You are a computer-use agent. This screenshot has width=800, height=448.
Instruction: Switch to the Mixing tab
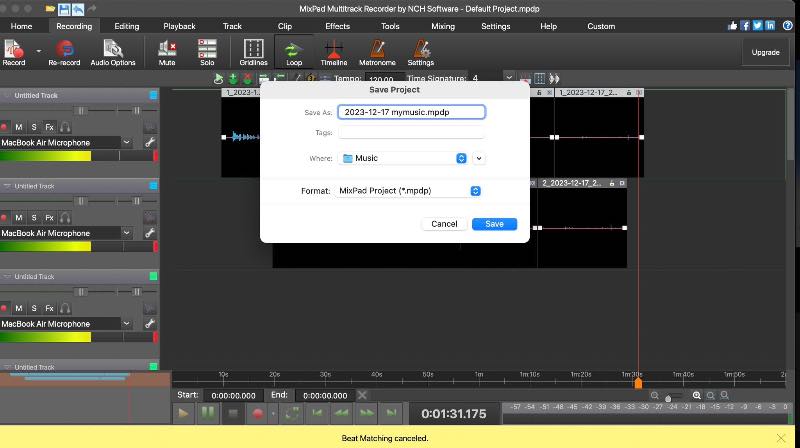(x=442, y=26)
